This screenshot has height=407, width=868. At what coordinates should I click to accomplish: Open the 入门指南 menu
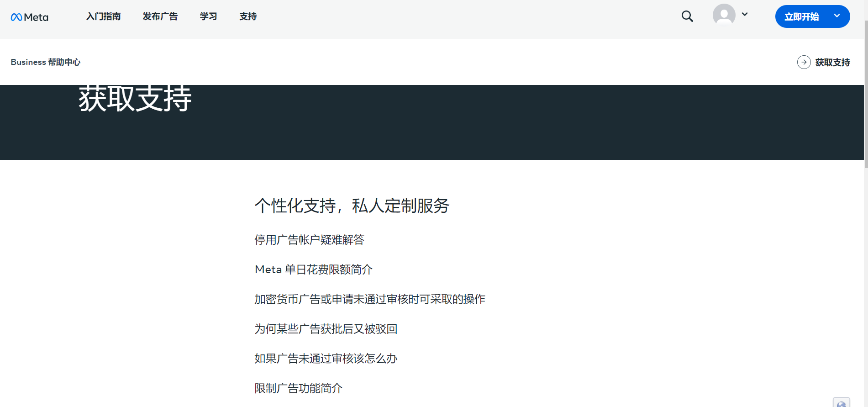tap(104, 16)
